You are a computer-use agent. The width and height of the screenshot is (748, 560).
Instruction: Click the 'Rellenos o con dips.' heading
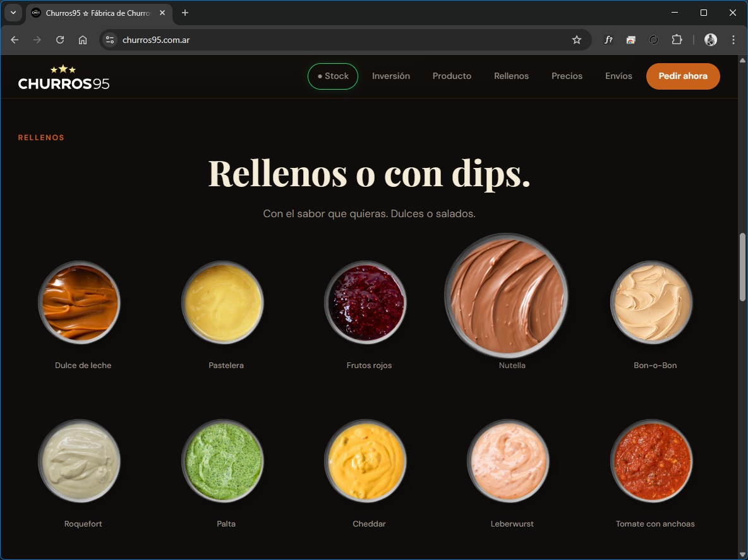click(x=369, y=174)
